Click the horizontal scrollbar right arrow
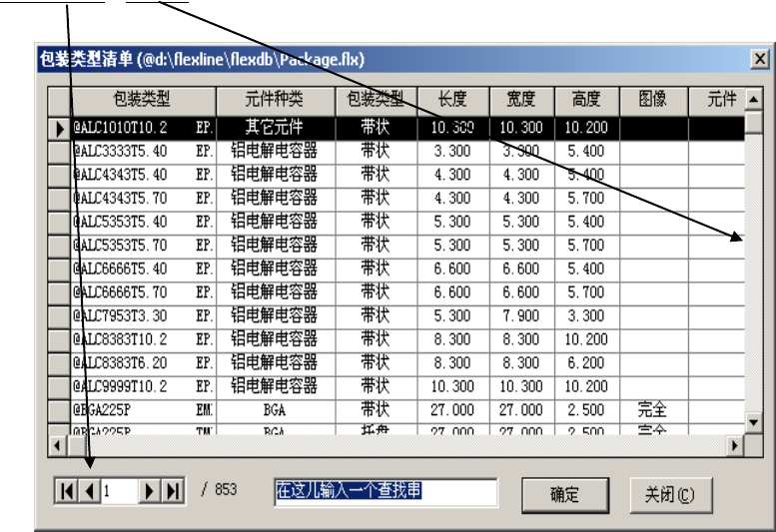The image size is (776, 532). (x=735, y=445)
